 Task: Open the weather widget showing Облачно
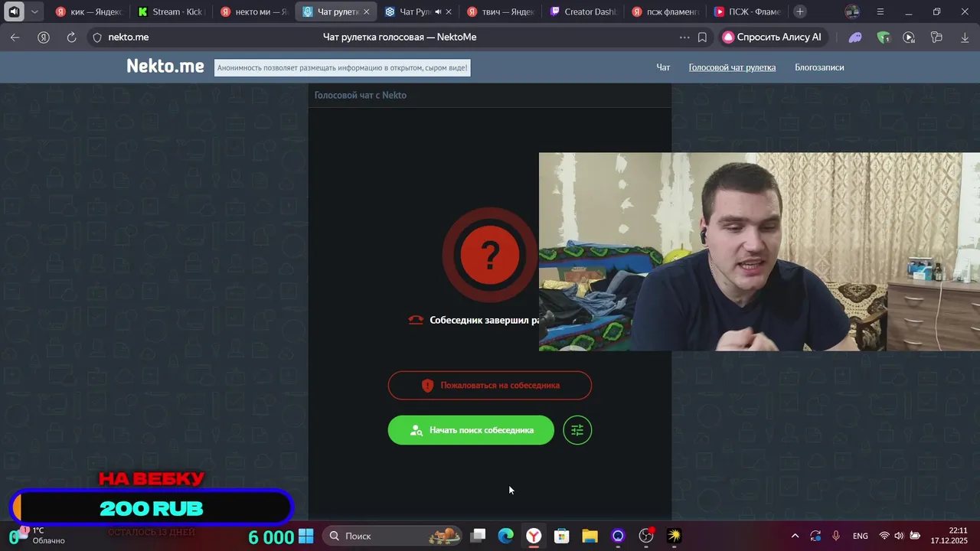click(43, 536)
